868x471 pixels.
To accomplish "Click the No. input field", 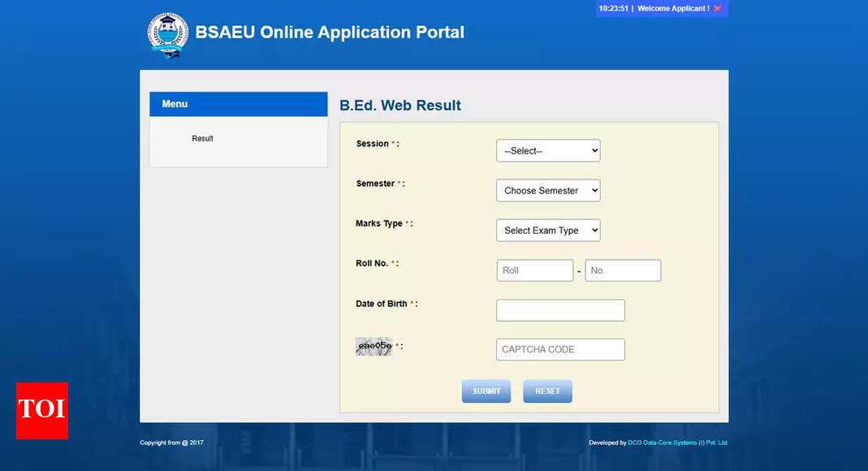I will [623, 270].
